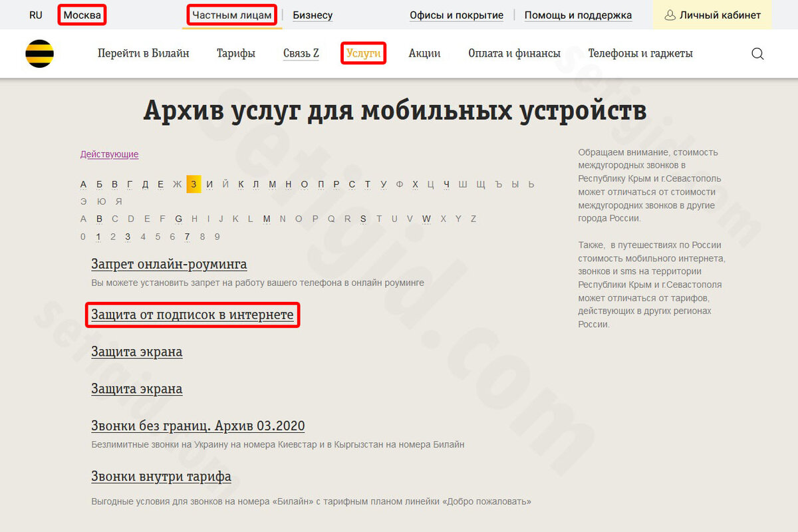The image size is (798, 532).
Task: Open Помощь и поддержка link
Action: [x=578, y=15]
